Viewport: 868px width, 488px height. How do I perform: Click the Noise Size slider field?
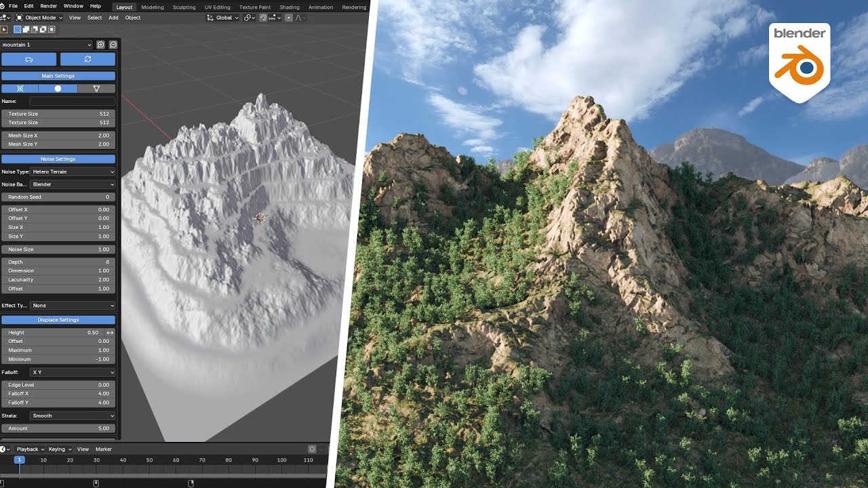coord(58,249)
